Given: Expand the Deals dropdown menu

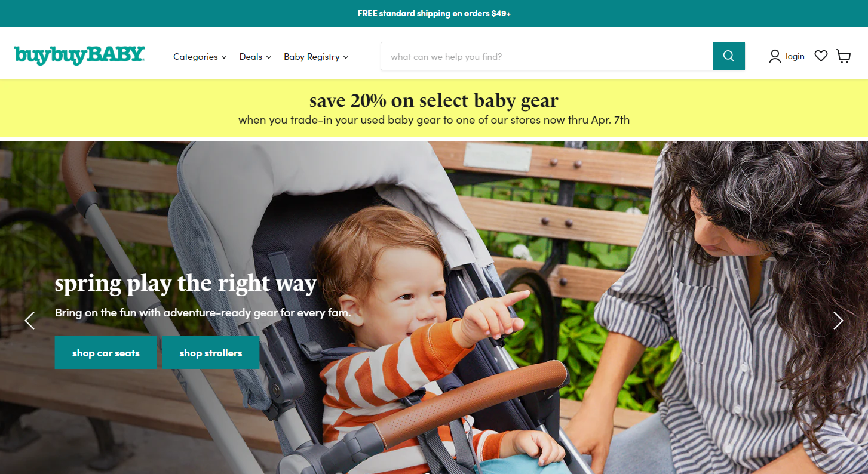Looking at the screenshot, I should [256, 57].
